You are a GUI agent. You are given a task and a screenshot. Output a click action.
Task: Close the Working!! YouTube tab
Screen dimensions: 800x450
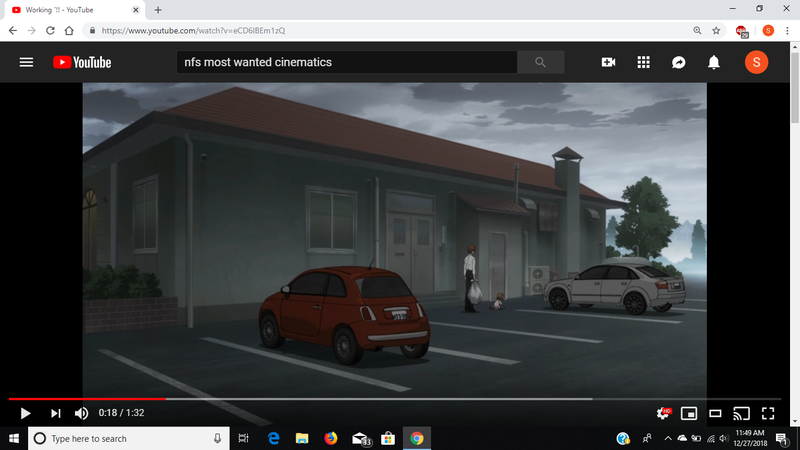tap(136, 10)
